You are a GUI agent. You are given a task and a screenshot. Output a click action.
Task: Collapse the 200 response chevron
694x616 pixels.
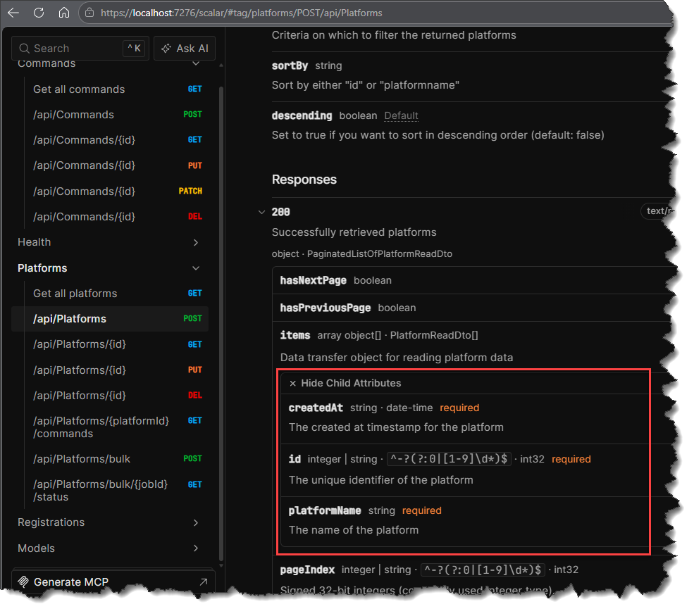[262, 212]
